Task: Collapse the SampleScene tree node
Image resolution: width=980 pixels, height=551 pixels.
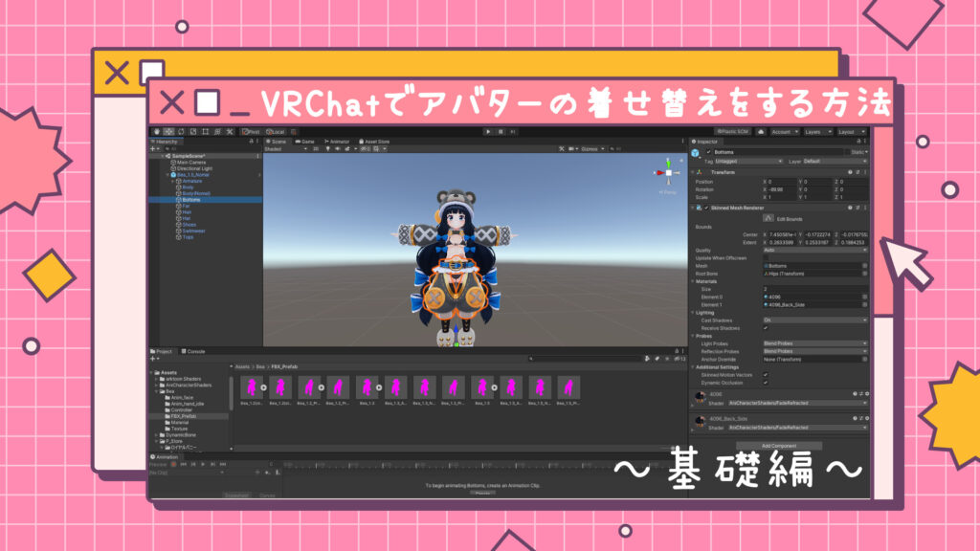Action: coord(163,156)
